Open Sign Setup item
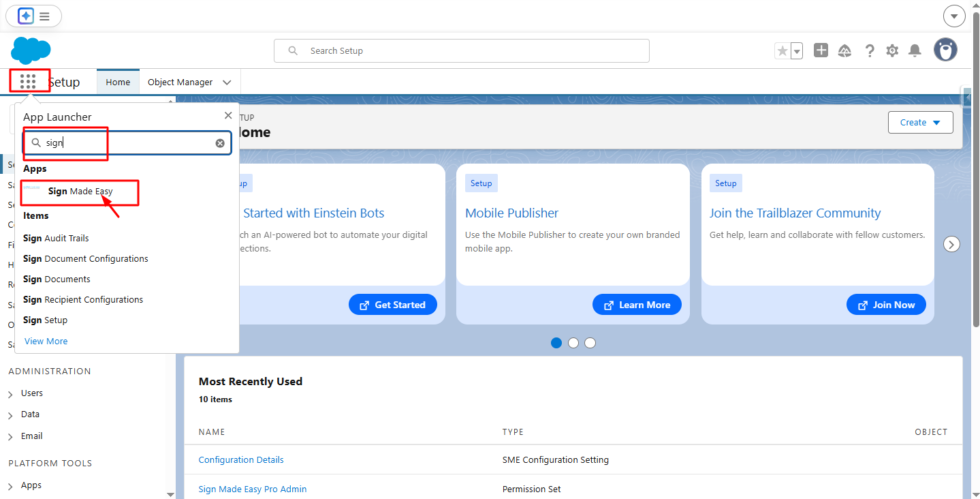This screenshot has height=499, width=980. (46, 320)
